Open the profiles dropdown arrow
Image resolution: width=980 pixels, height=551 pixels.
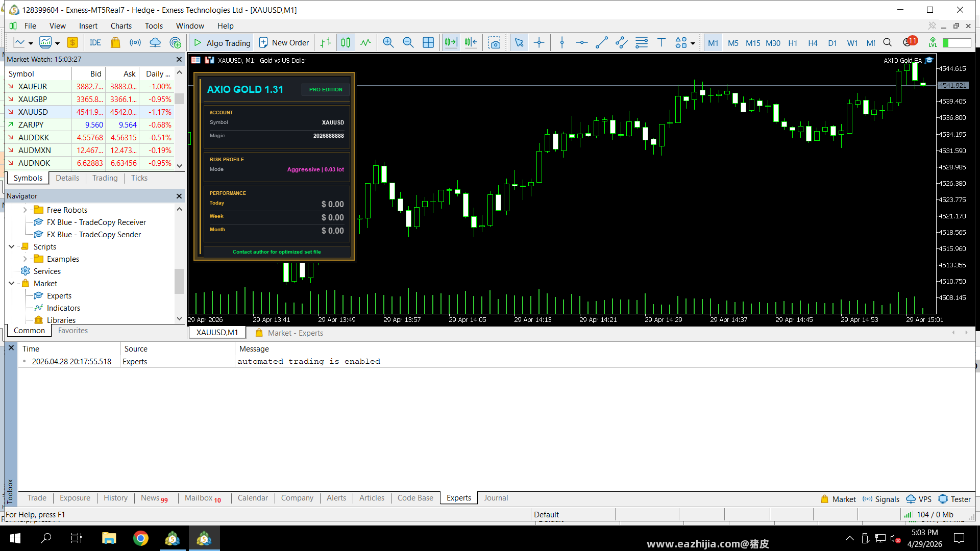coord(57,43)
